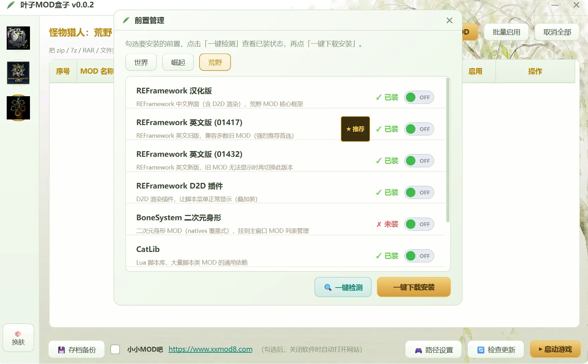Click 检查更新 to check updates
Viewport: 588px width, 364px height.
pyautogui.click(x=496, y=350)
